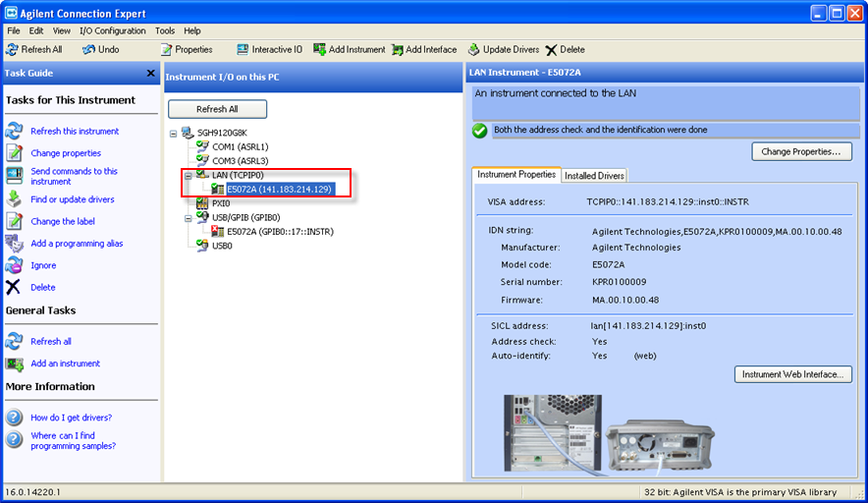The image size is (868, 503).
Task: Click the Change properties task icon
Action: [14, 153]
